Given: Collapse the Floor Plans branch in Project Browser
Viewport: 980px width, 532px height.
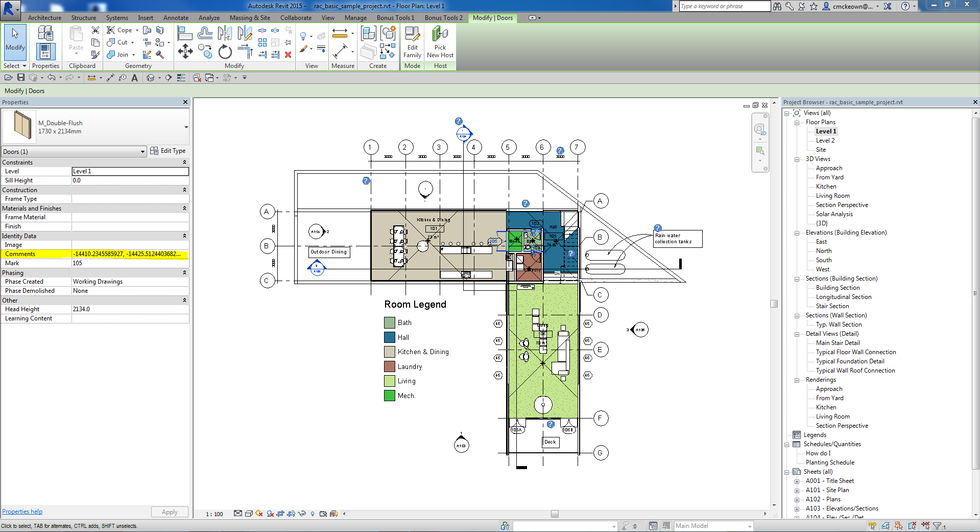Looking at the screenshot, I should pyautogui.click(x=798, y=122).
